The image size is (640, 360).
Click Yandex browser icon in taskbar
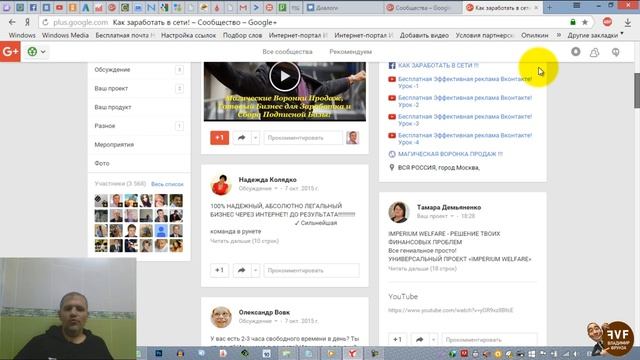[352, 353]
